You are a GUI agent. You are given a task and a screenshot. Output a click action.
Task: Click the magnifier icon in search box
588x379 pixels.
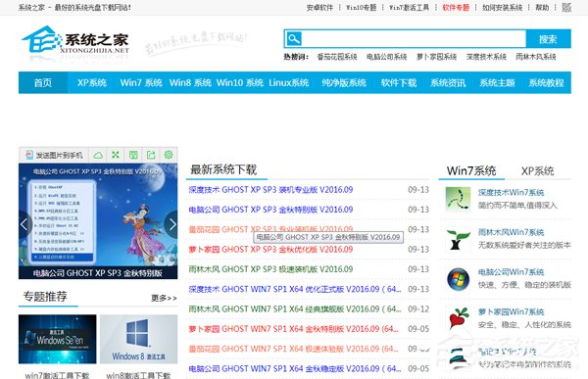pyautogui.click(x=294, y=39)
